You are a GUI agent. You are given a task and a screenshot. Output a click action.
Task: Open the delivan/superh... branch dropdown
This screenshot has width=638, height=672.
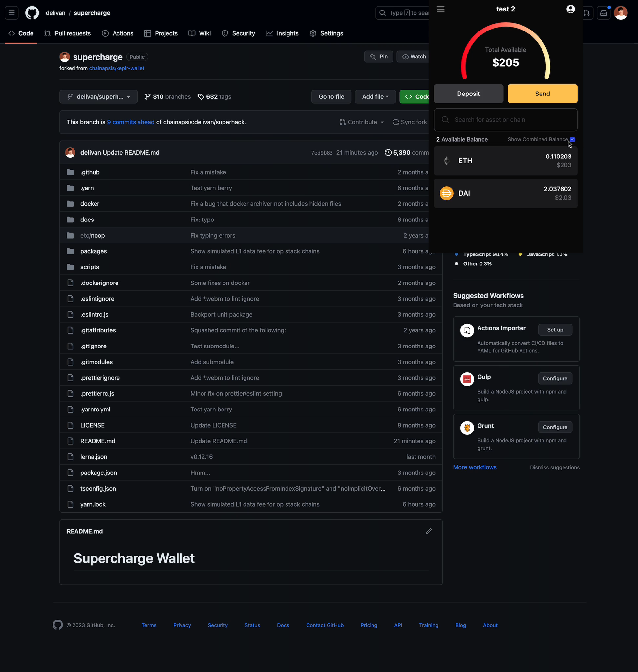98,96
